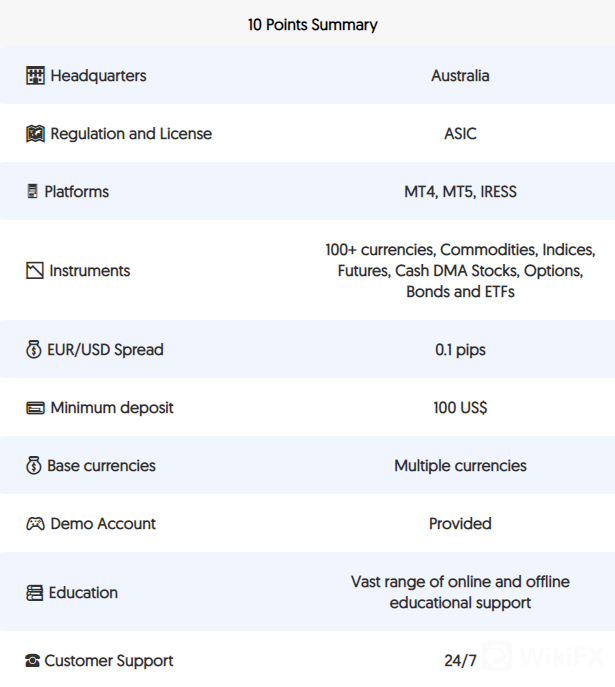The height and width of the screenshot is (687, 615).
Task: Click the 100 US$ minimum deposit value
Action: [460, 408]
